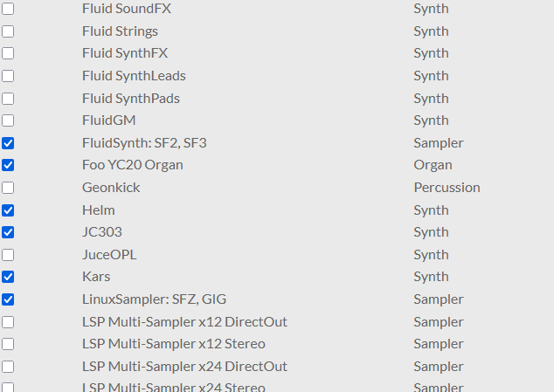Click the Helm plugin name text
The image size is (554, 392).
point(98,210)
